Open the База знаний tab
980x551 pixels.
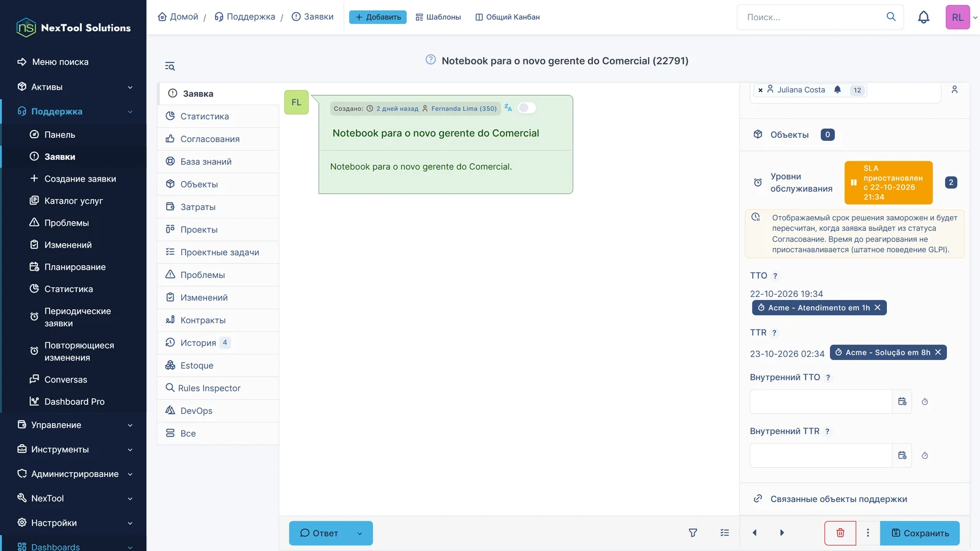click(218, 162)
